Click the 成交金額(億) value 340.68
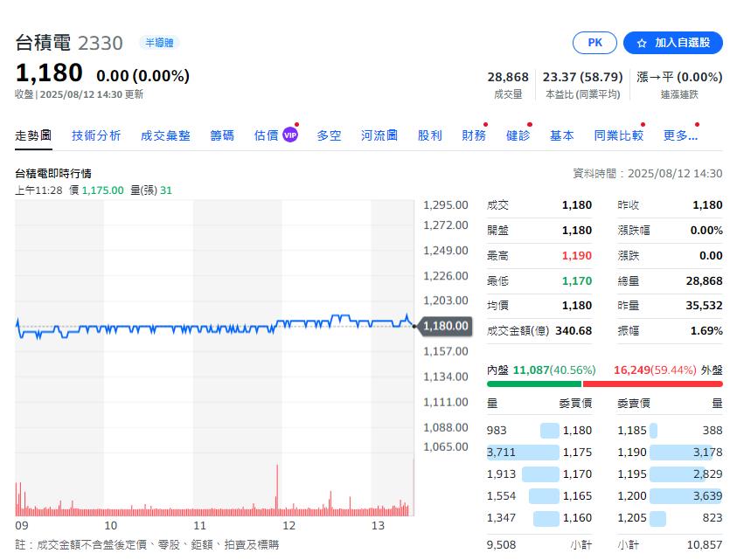The width and height of the screenshot is (737, 560). (574, 331)
